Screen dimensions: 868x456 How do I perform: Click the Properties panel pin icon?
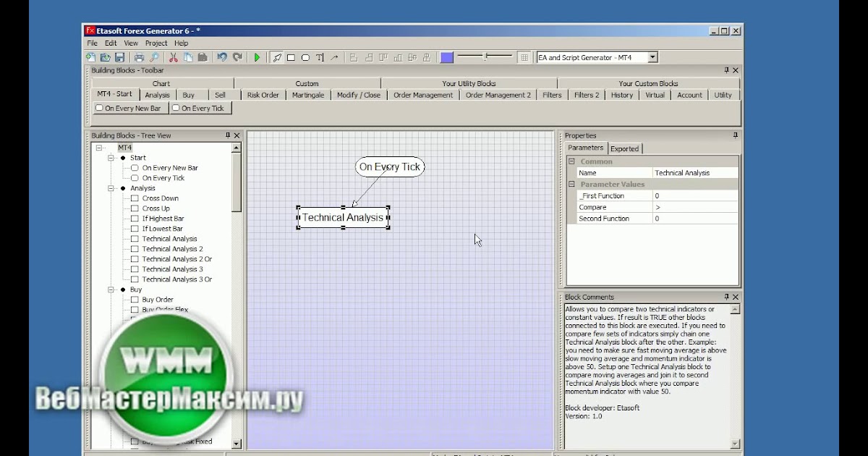tap(736, 135)
